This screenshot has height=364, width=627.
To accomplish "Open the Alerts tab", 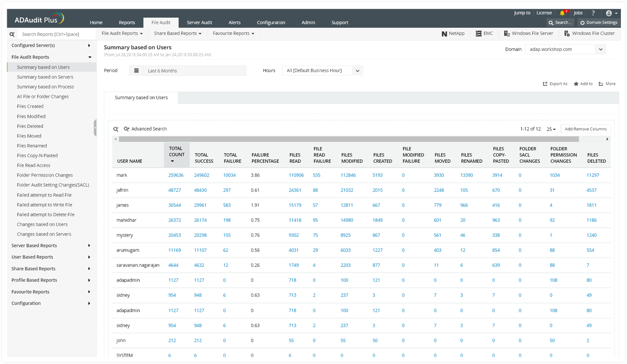I will coord(234,23).
